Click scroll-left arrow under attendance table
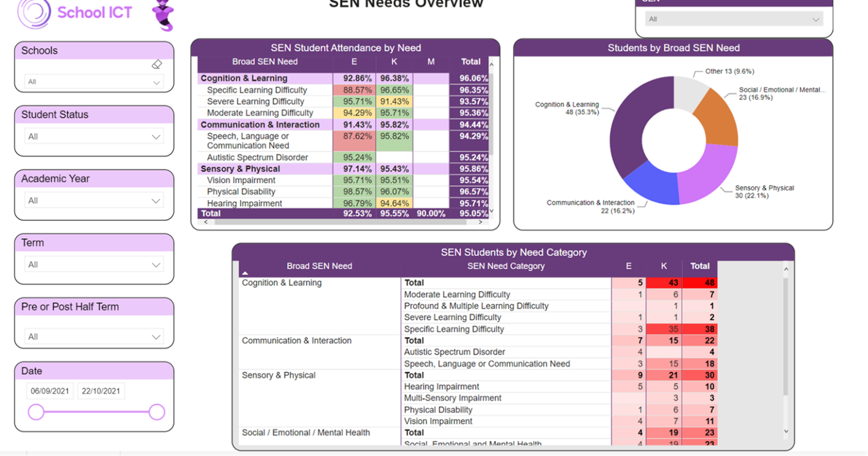 coord(205,222)
